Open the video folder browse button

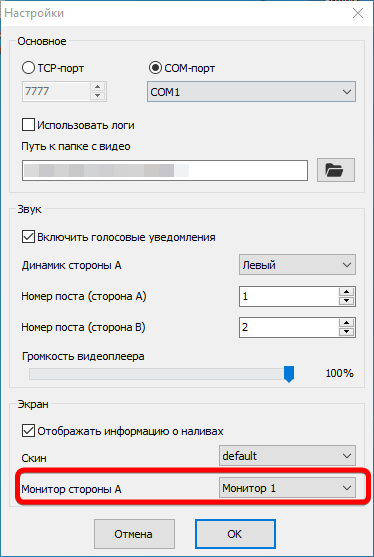(336, 171)
